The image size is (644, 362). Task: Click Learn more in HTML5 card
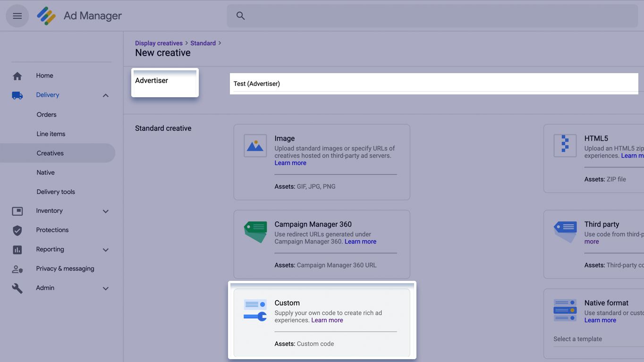point(632,156)
